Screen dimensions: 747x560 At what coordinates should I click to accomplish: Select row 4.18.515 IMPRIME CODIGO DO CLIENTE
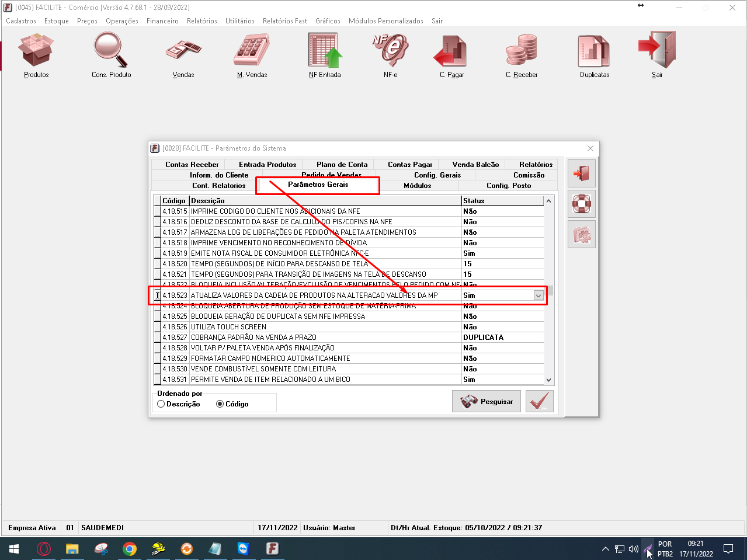pos(349,211)
